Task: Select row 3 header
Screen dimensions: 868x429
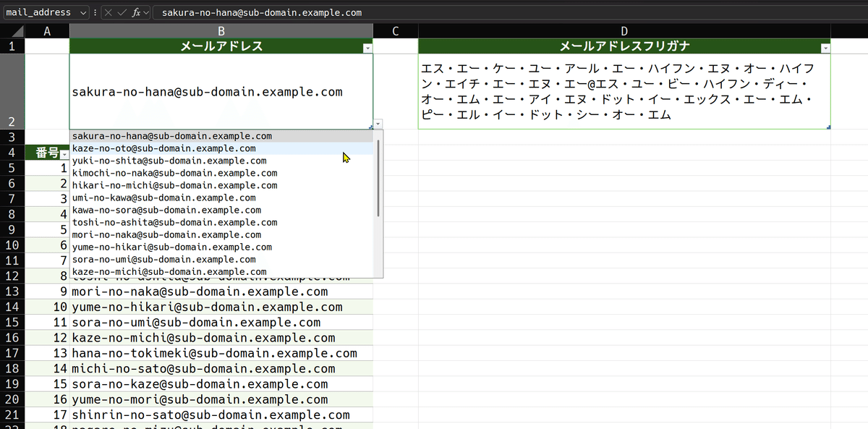Action: tap(12, 137)
